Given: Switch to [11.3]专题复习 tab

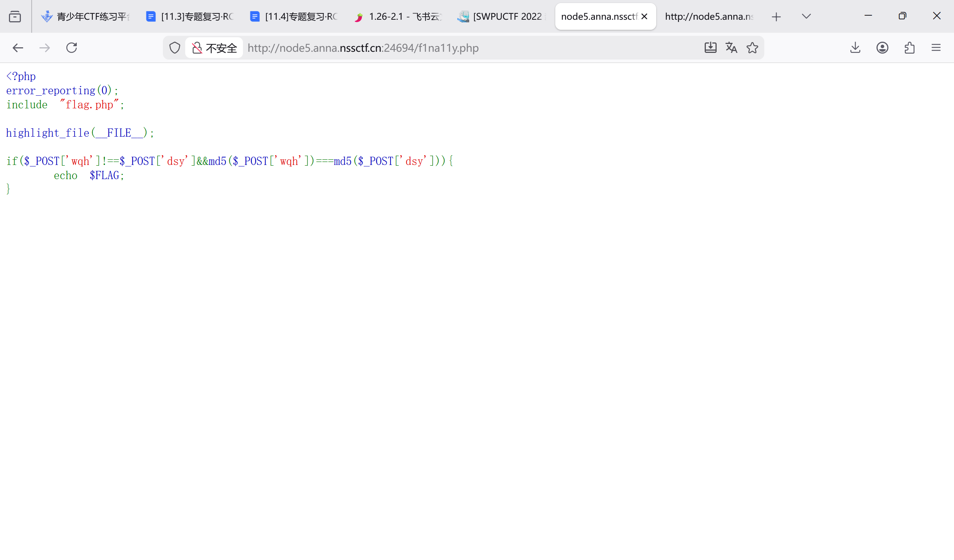Looking at the screenshot, I should [190, 17].
